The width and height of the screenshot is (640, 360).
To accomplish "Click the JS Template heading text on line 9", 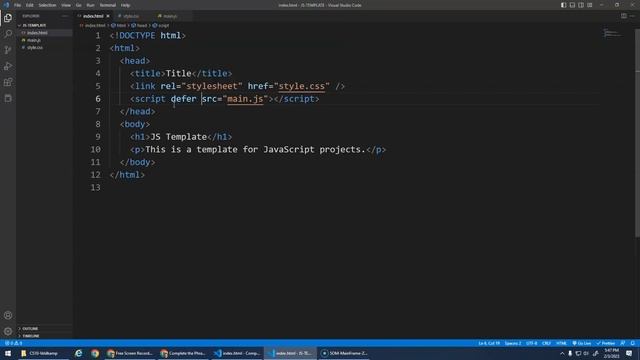I will pyautogui.click(x=178, y=137).
